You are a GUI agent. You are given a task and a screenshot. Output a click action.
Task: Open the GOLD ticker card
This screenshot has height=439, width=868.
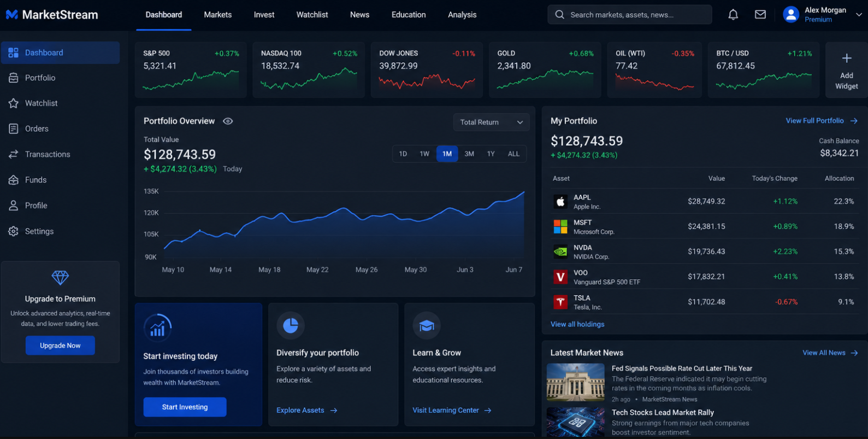pos(545,70)
